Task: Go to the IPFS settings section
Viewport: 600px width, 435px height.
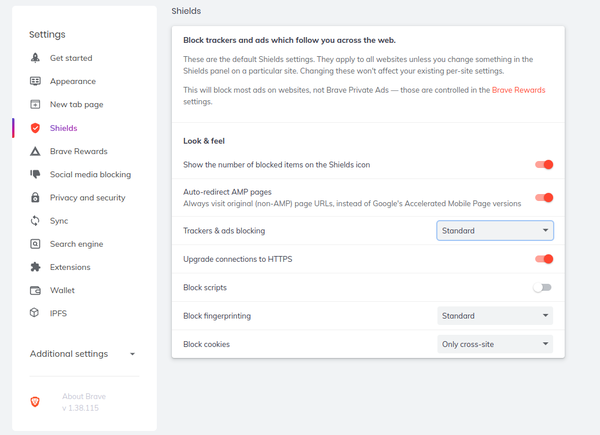Action: [60, 313]
